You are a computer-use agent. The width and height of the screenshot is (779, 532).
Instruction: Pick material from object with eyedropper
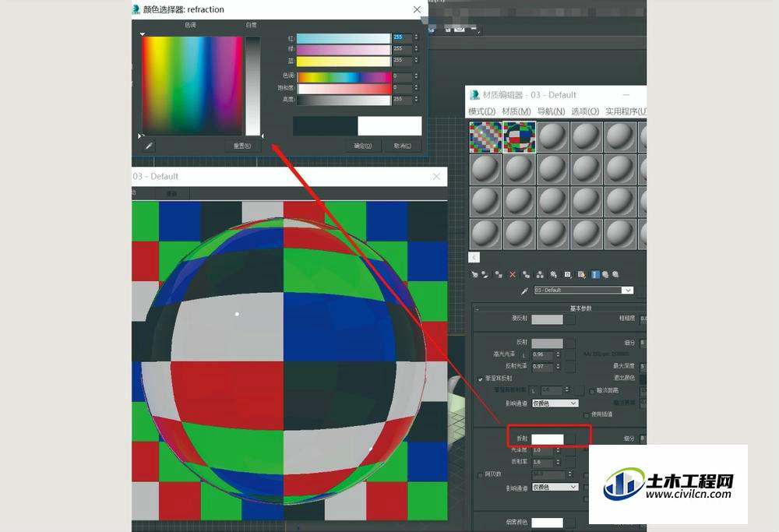pyautogui.click(x=524, y=291)
